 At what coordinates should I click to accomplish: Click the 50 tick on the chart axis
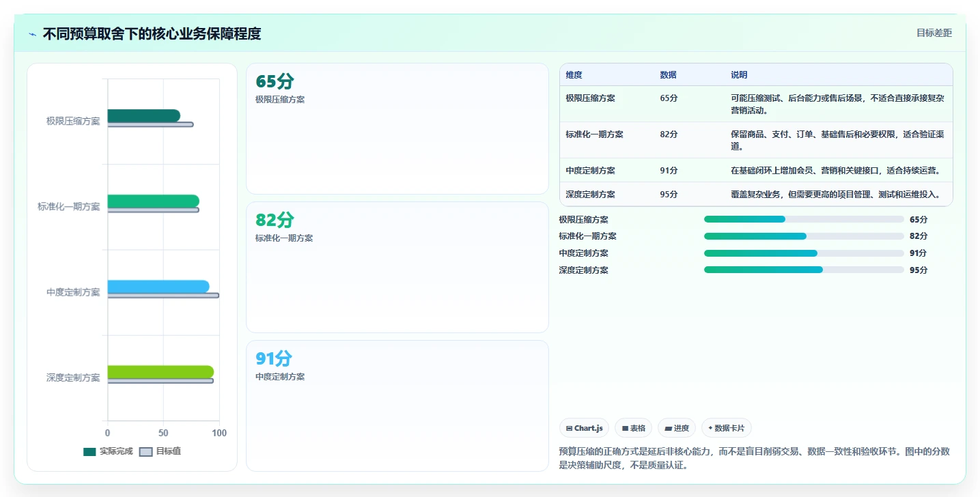[163, 433]
